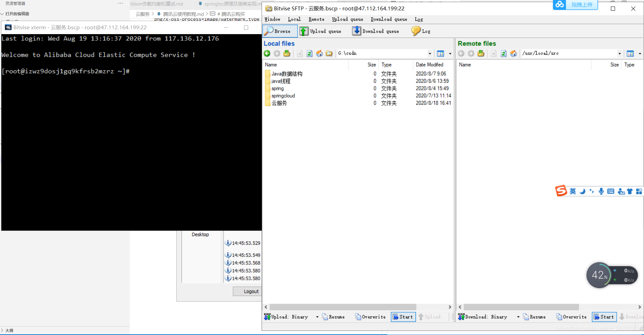Select the springcloud folder

[x=280, y=95]
